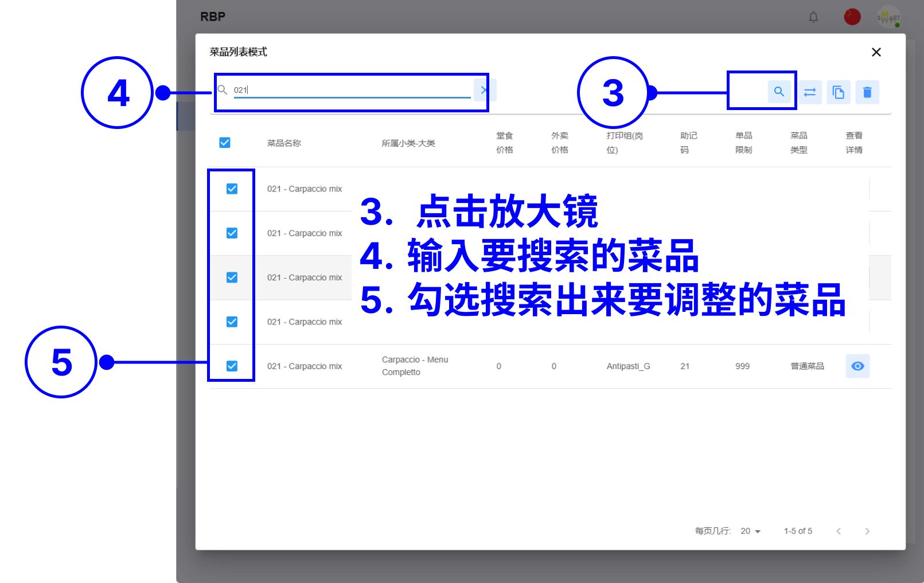Uncheck the Carpaccio - Menu Completto row checkbox
924x583 pixels.
(232, 366)
